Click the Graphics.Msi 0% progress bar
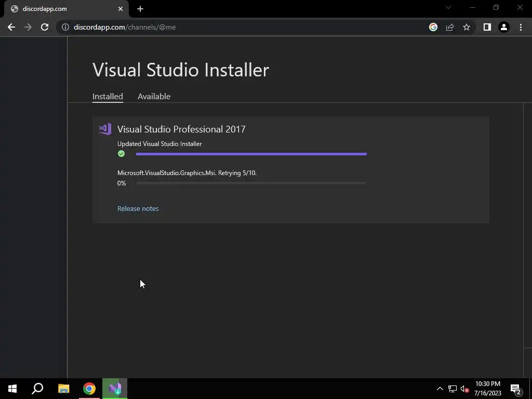The image size is (532, 399). 251,183
